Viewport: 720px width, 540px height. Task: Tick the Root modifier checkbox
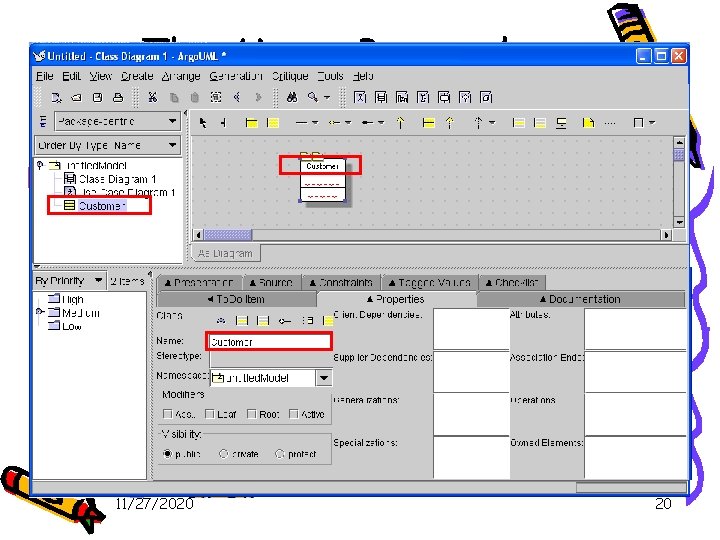(251, 414)
